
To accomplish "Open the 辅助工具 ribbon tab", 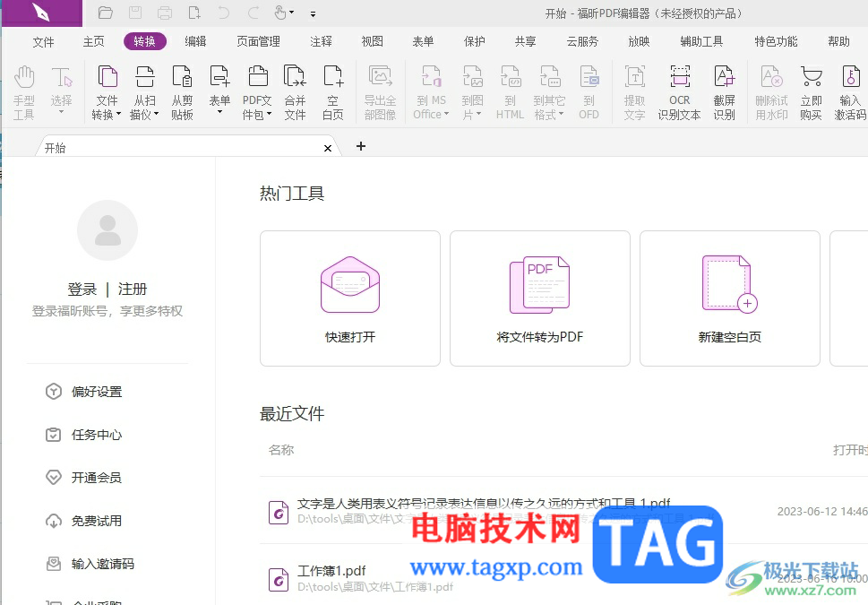I will [701, 41].
